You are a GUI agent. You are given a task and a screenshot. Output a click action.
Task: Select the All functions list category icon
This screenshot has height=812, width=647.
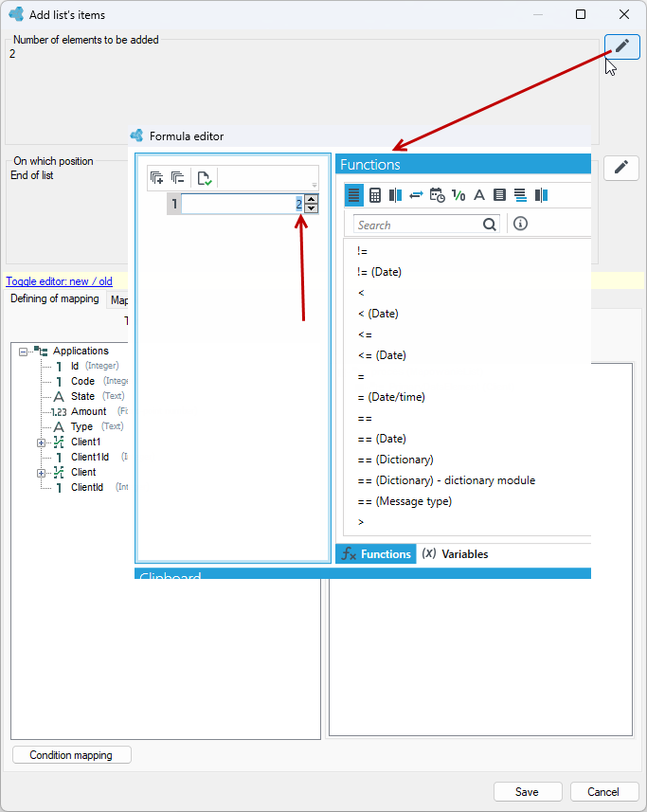[x=354, y=195]
